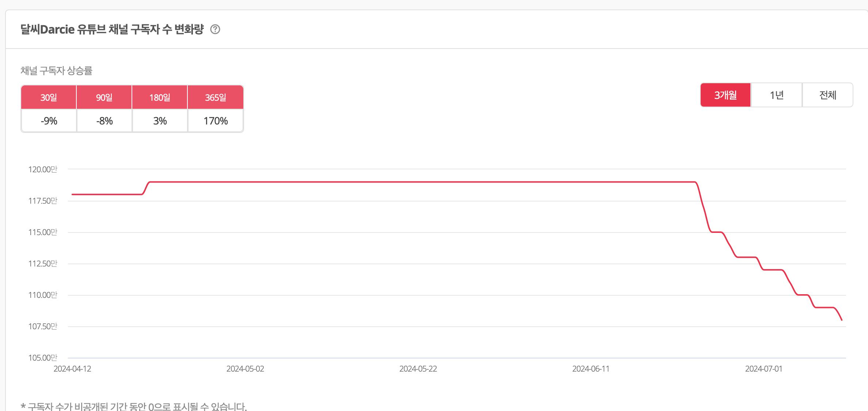Click the end point of red subscriber line
Viewport: 868px width, 411px height.
coord(842,320)
